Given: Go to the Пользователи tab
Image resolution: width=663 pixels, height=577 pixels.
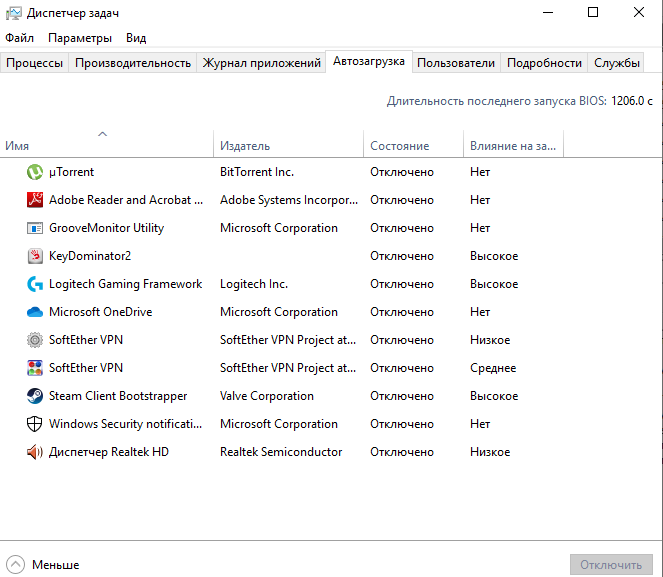Looking at the screenshot, I should (x=456, y=63).
